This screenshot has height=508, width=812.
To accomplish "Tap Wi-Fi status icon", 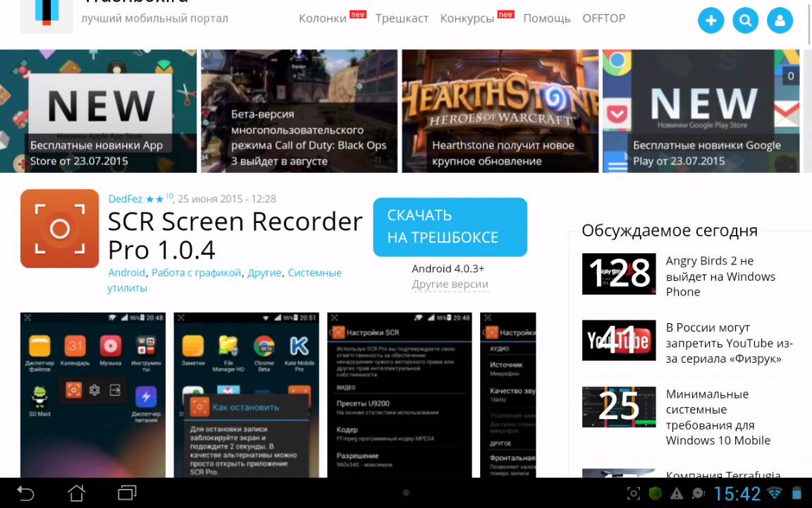I will [774, 493].
